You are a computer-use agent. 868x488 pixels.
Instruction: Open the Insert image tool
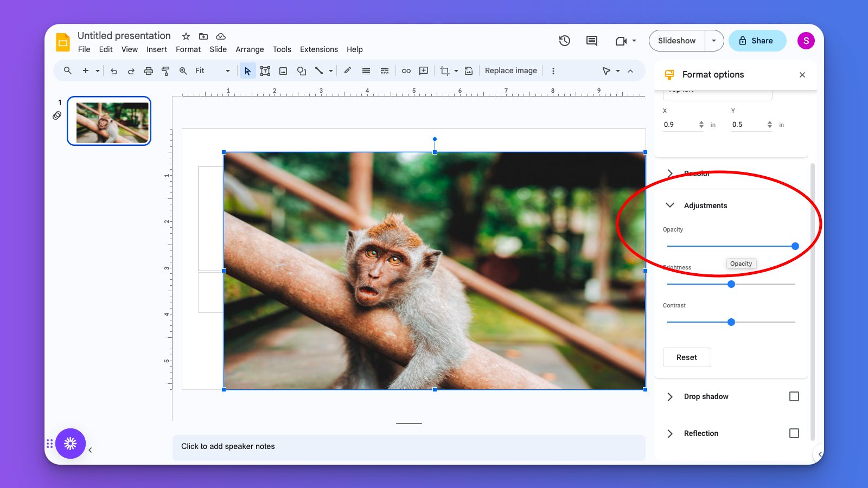[x=283, y=70]
